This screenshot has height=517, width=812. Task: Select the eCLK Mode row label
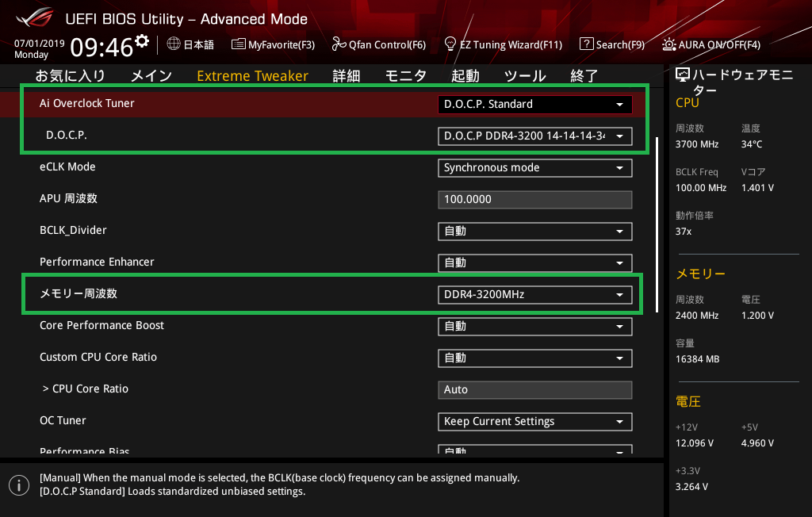pos(68,167)
